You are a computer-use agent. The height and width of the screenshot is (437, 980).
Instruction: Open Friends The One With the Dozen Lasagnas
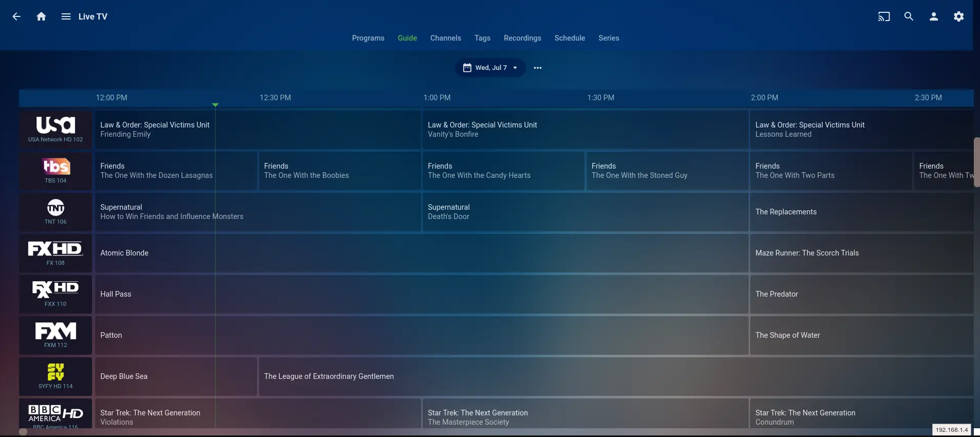click(x=176, y=171)
